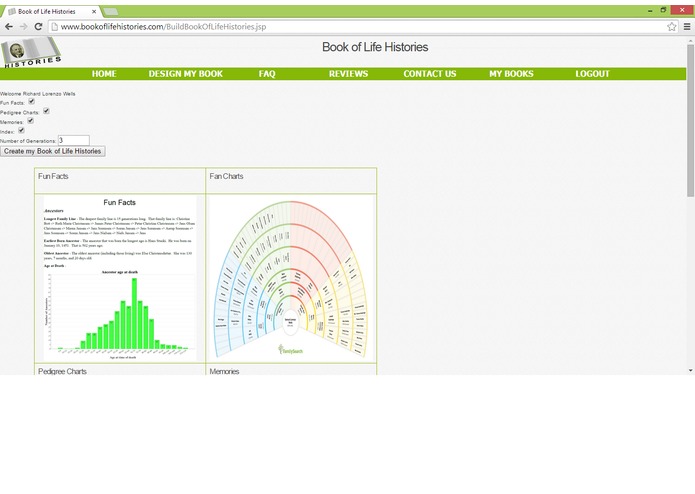
Task: Click the Book of Life Histories logo
Action: click(31, 53)
